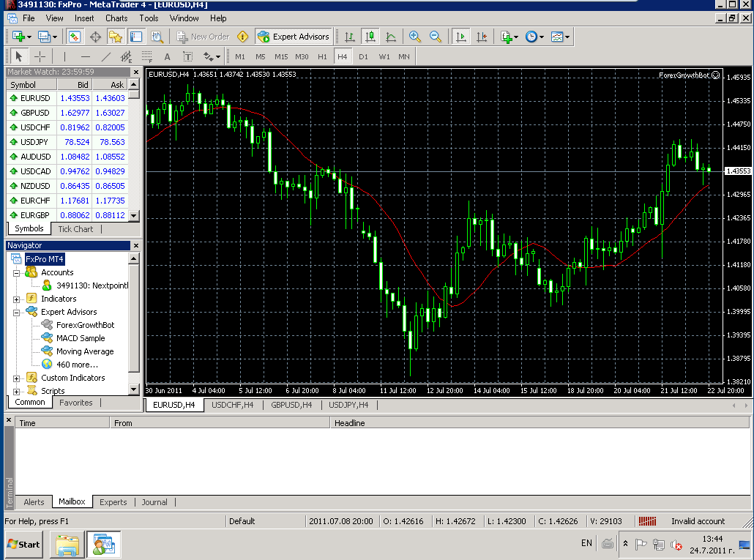This screenshot has height=560, width=754.
Task: Click the Headline column header
Action: click(540, 423)
